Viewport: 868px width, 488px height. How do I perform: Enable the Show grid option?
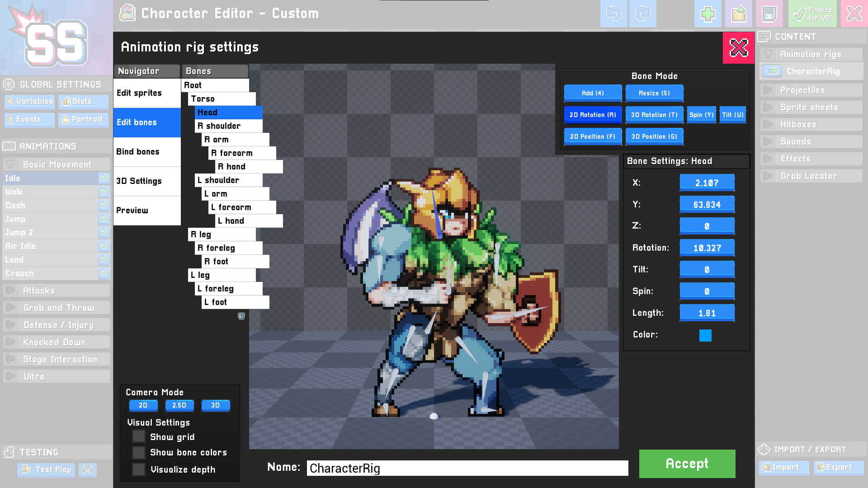click(139, 436)
